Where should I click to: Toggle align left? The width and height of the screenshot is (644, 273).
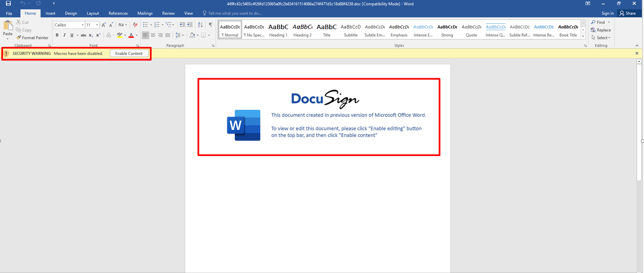pyautogui.click(x=146, y=35)
